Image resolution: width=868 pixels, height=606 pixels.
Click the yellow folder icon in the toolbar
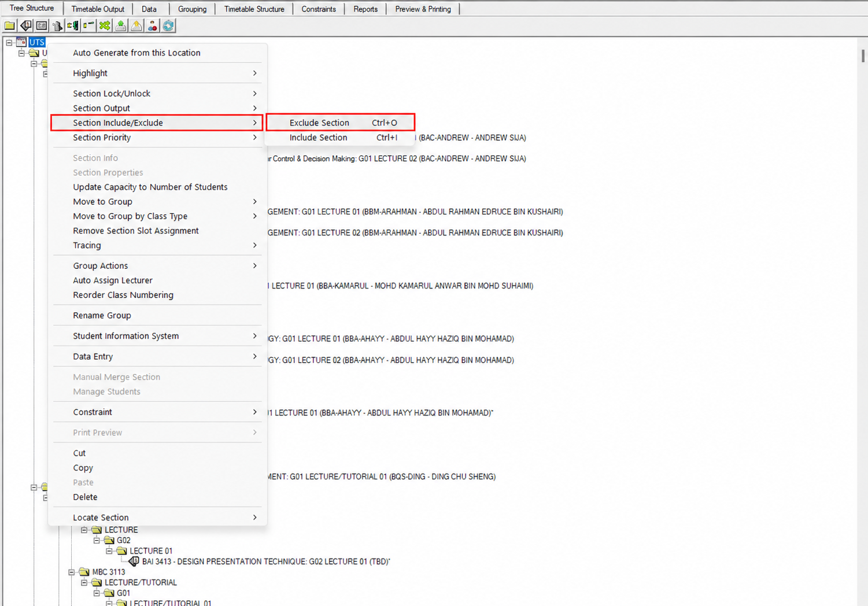(10, 25)
